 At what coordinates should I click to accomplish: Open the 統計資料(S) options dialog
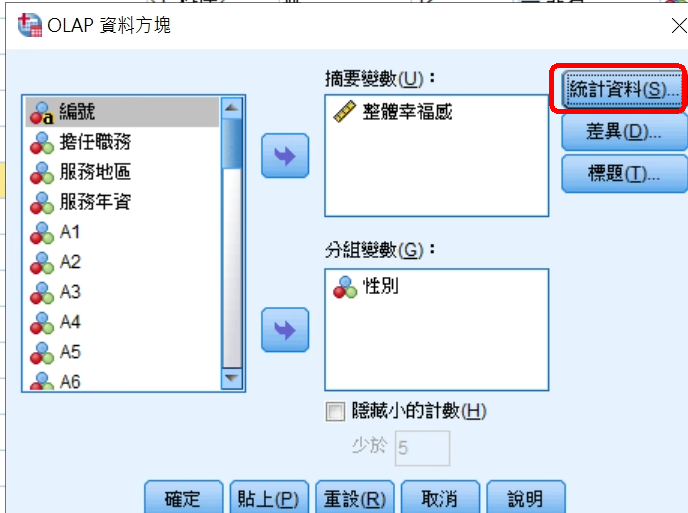point(623,90)
